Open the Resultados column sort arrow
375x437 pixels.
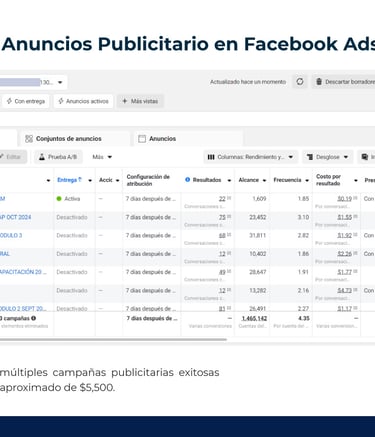pyautogui.click(x=229, y=180)
